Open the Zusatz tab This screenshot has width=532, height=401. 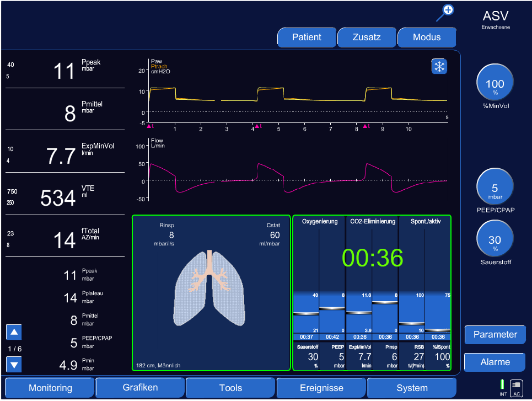(x=367, y=38)
